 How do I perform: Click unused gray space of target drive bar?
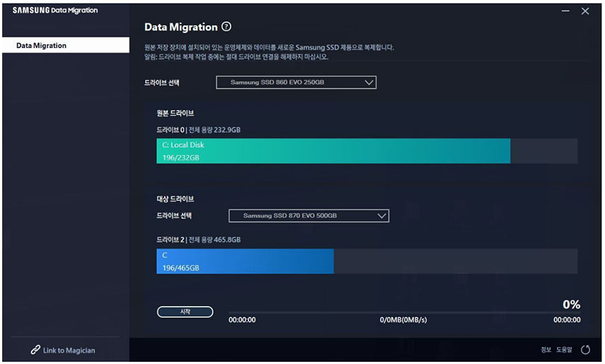tap(455, 262)
